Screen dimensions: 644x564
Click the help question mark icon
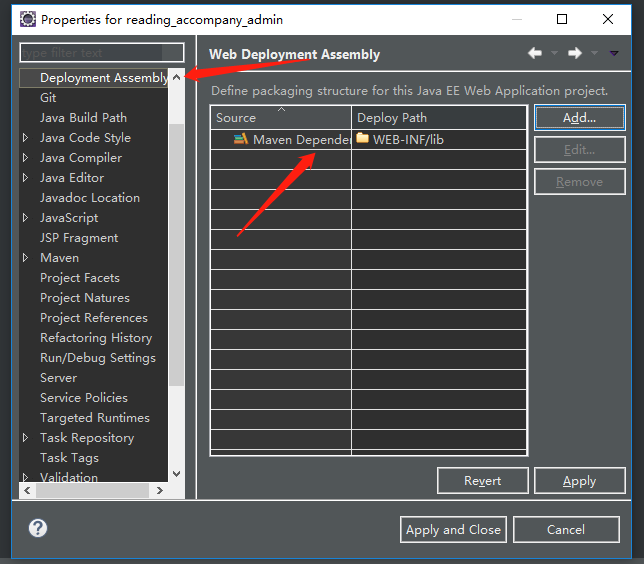[38, 528]
